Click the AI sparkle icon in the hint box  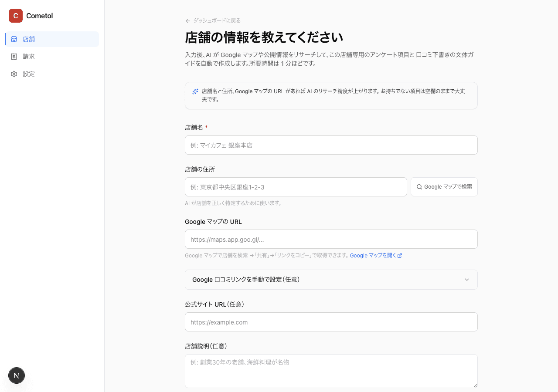[195, 91]
